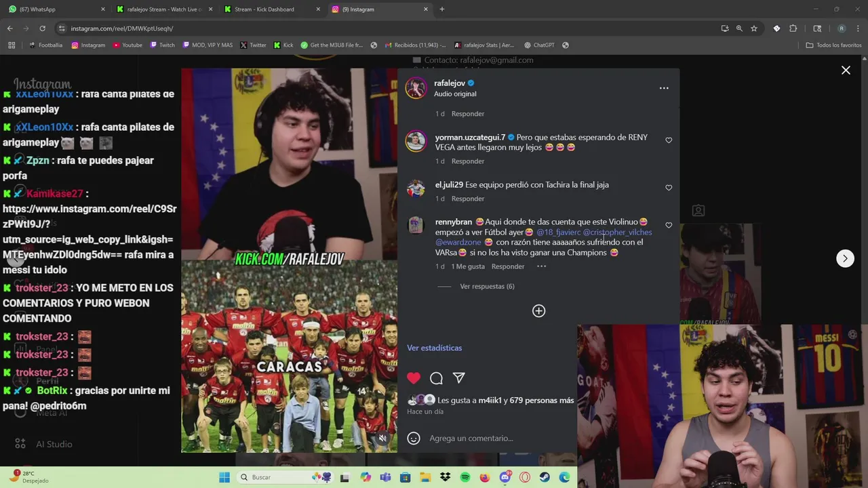Close the Instagram reel viewer
Image resolution: width=868 pixels, height=488 pixels.
click(x=846, y=70)
